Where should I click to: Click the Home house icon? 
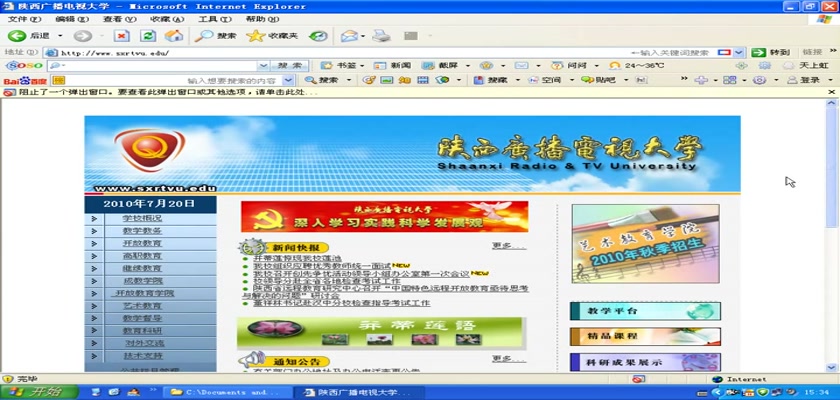pos(174,36)
